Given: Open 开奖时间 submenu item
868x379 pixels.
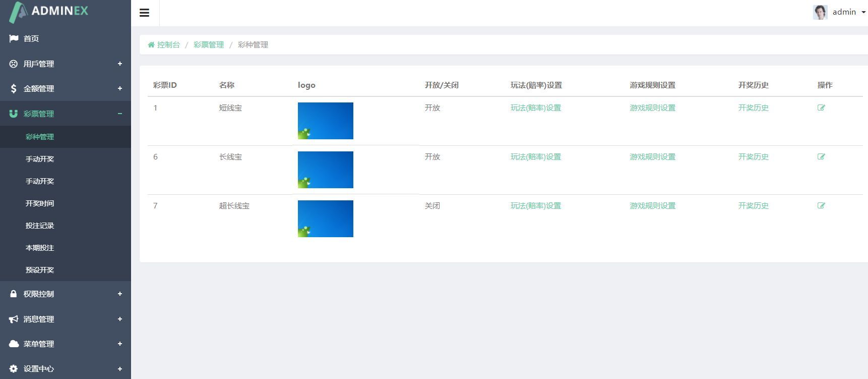Looking at the screenshot, I should coord(40,203).
